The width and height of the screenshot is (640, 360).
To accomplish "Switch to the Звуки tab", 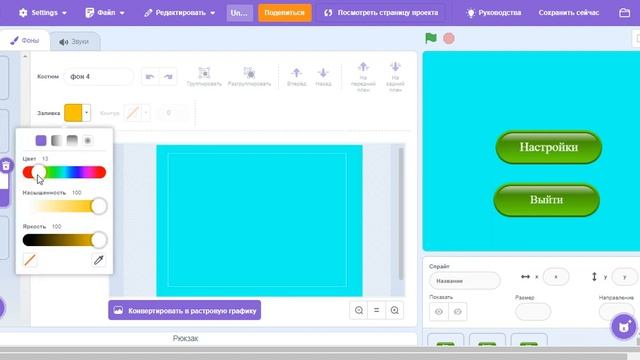I will tap(74, 42).
